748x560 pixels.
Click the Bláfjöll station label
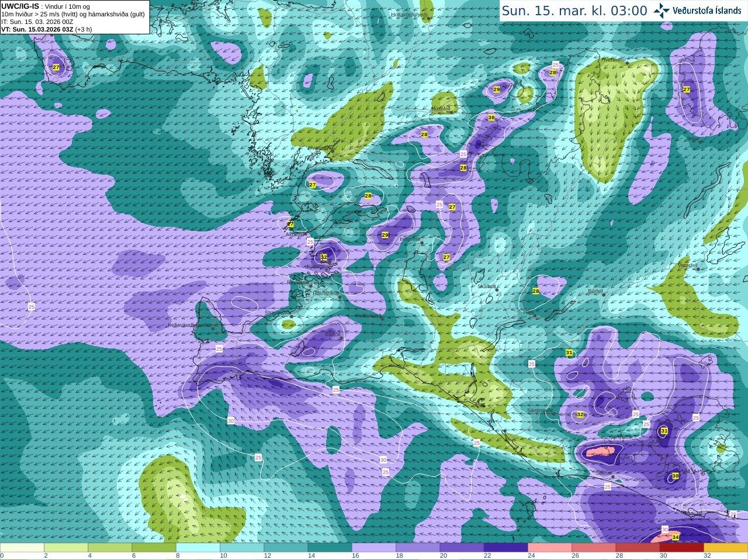(x=333, y=334)
